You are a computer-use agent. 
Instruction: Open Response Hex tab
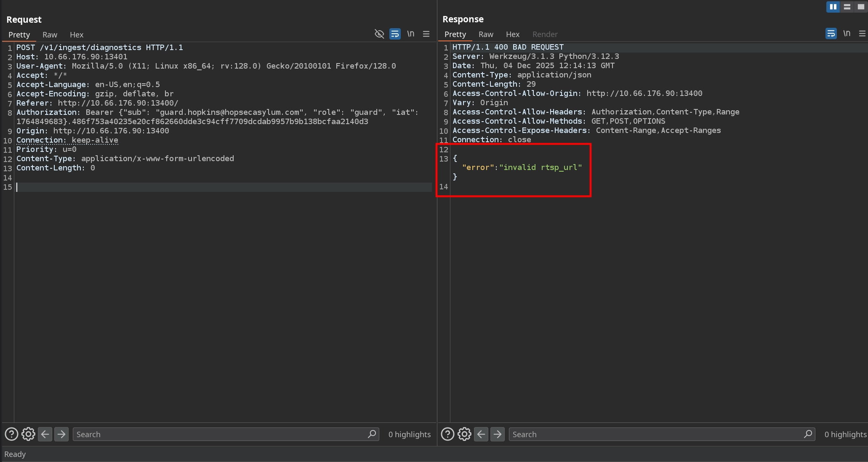[512, 34]
